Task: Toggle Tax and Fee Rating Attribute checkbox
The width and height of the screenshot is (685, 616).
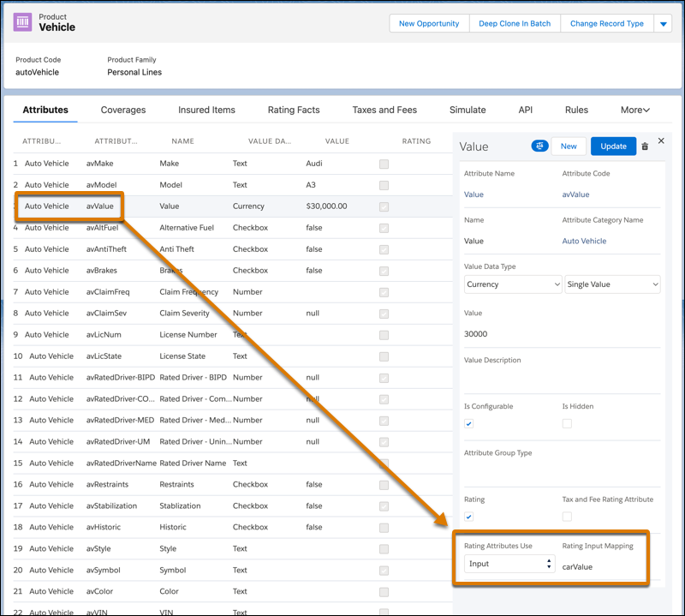Action: point(567,517)
